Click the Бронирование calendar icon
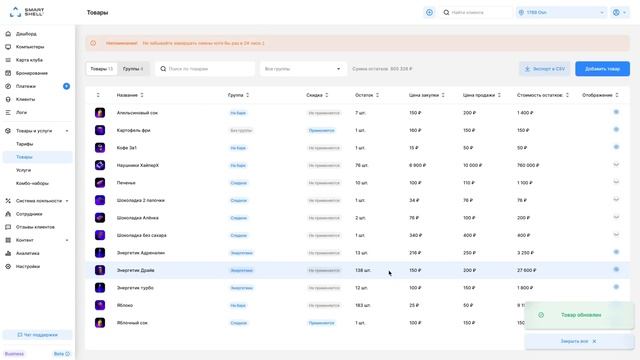This screenshot has width=640, height=360. pos(8,73)
